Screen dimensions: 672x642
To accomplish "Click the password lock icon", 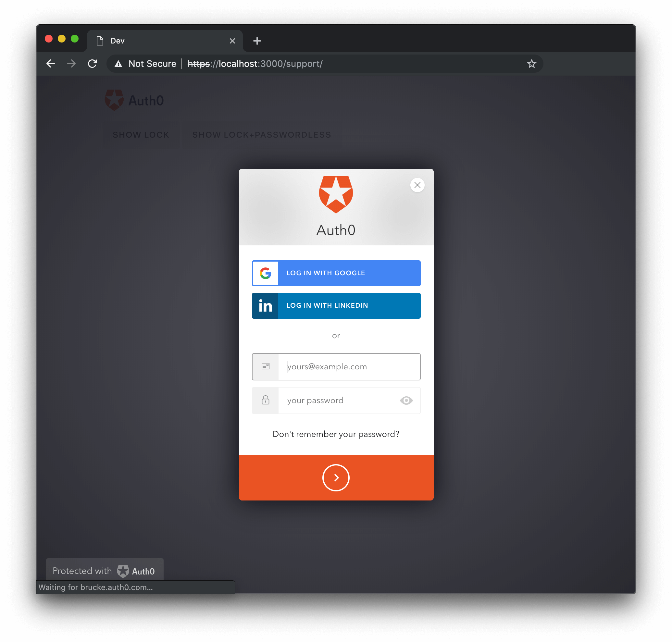I will click(x=266, y=400).
